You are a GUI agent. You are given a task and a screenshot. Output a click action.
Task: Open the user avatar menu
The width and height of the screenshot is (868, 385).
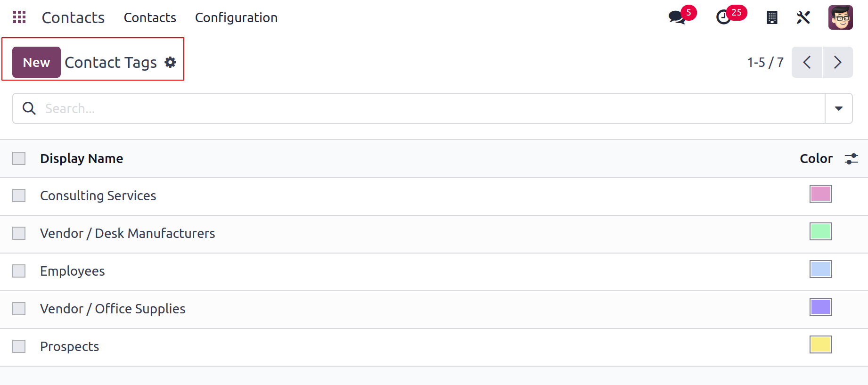(841, 17)
